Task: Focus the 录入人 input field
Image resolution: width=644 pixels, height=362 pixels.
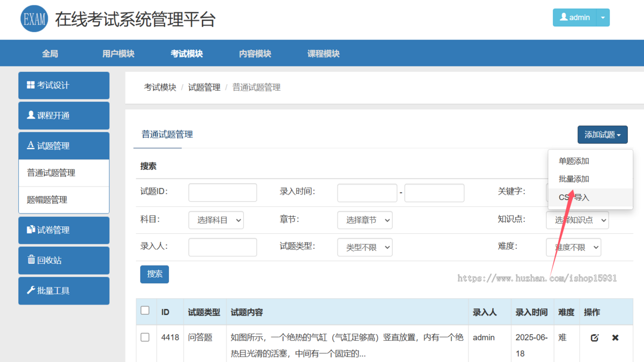Action: tap(223, 248)
